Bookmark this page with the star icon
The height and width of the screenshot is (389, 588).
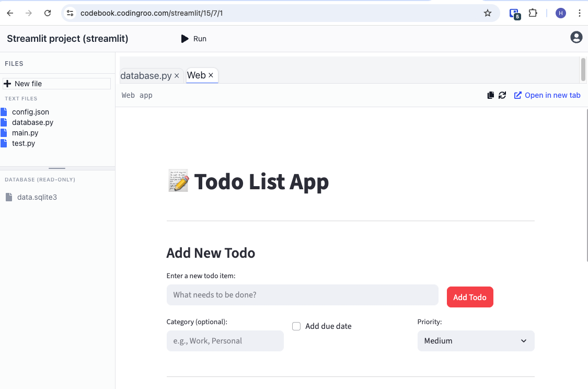[488, 13]
